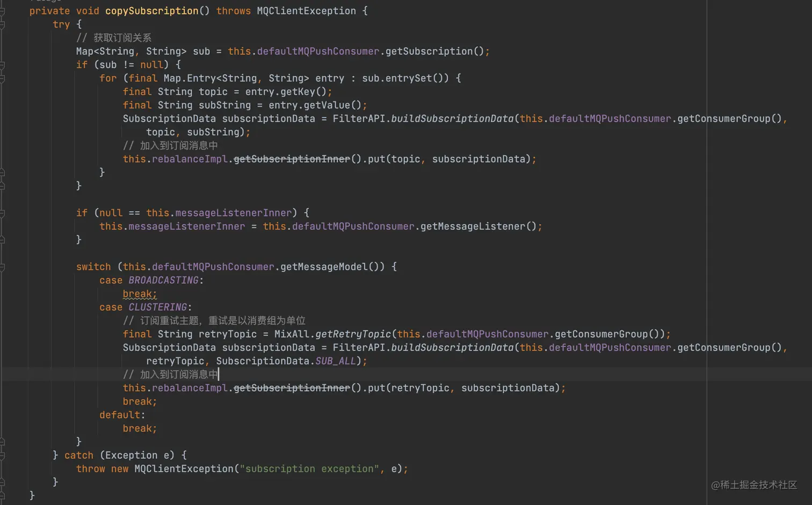Click getMessageListener() call
The width and height of the screenshot is (812, 505).
point(478,226)
